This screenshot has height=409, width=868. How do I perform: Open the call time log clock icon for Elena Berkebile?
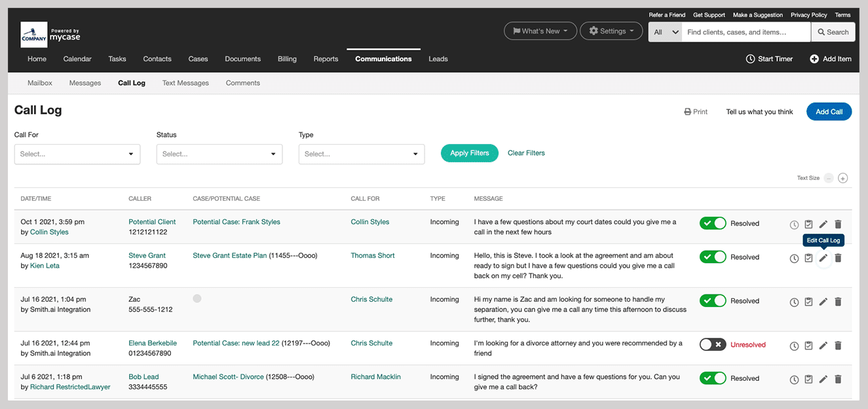click(x=794, y=346)
